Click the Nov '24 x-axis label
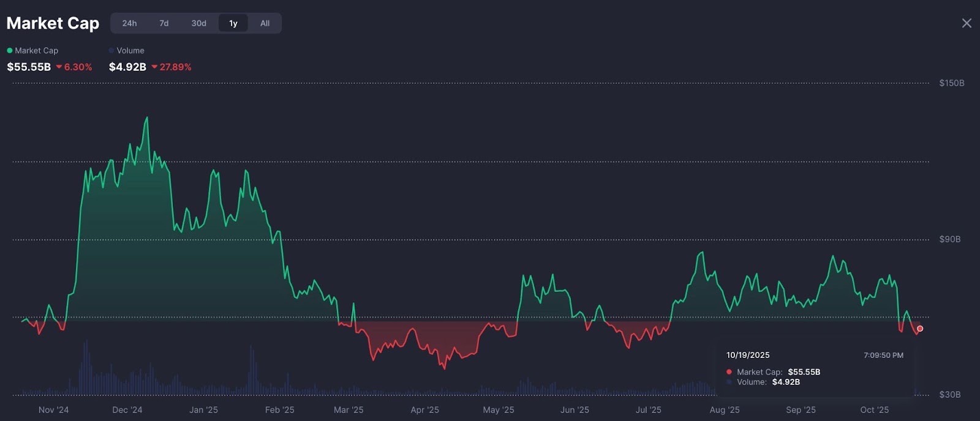This screenshot has height=421, width=980. [53, 410]
